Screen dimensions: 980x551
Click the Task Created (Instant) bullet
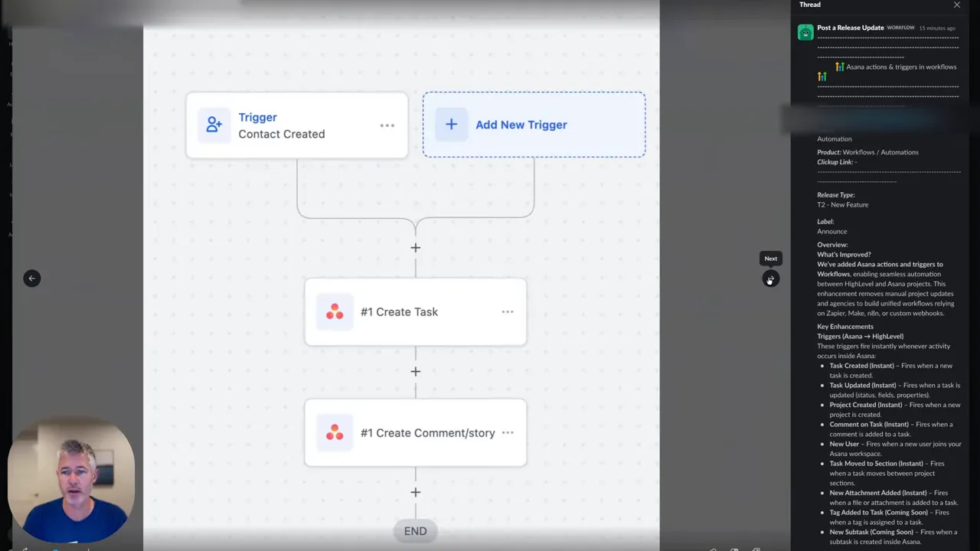[891, 370]
